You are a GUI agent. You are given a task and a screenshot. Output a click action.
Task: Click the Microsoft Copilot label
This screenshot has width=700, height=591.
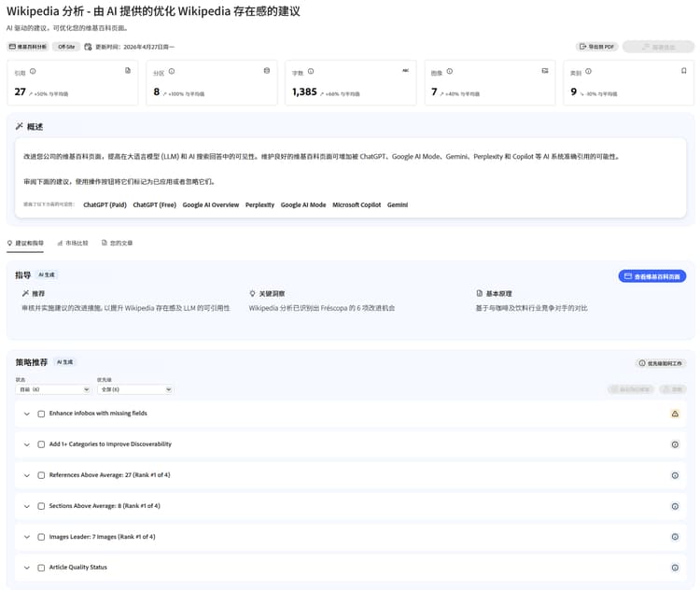(357, 204)
